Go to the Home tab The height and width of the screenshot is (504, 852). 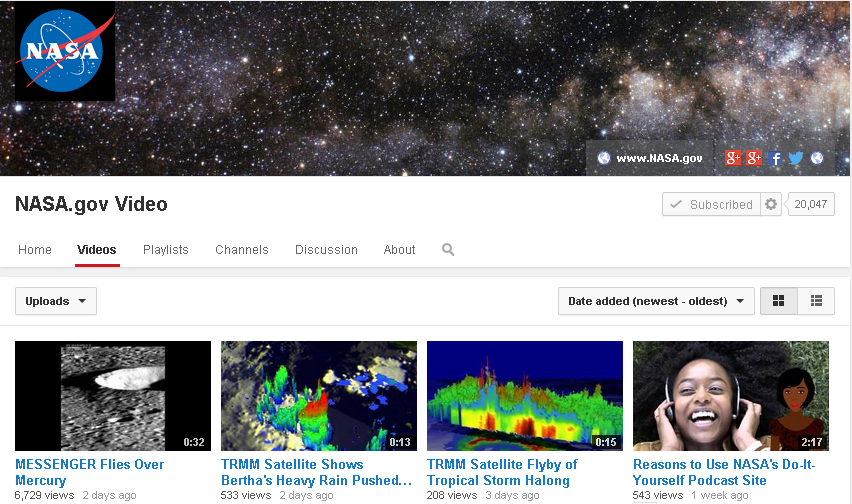tap(35, 250)
